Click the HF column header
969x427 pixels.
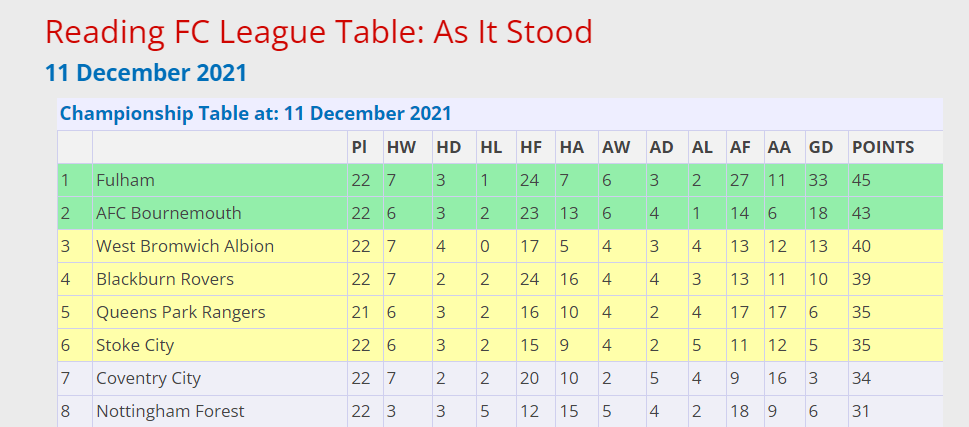coord(531,147)
